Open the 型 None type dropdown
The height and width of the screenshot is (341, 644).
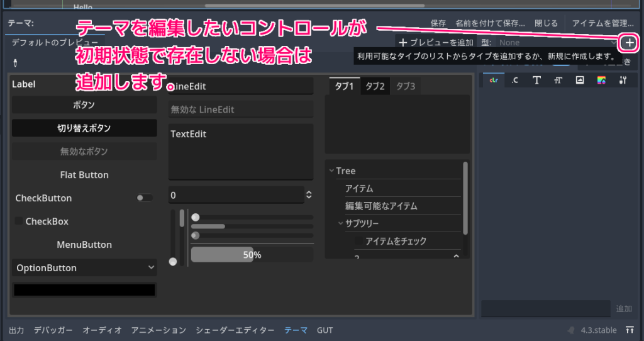coord(558,42)
